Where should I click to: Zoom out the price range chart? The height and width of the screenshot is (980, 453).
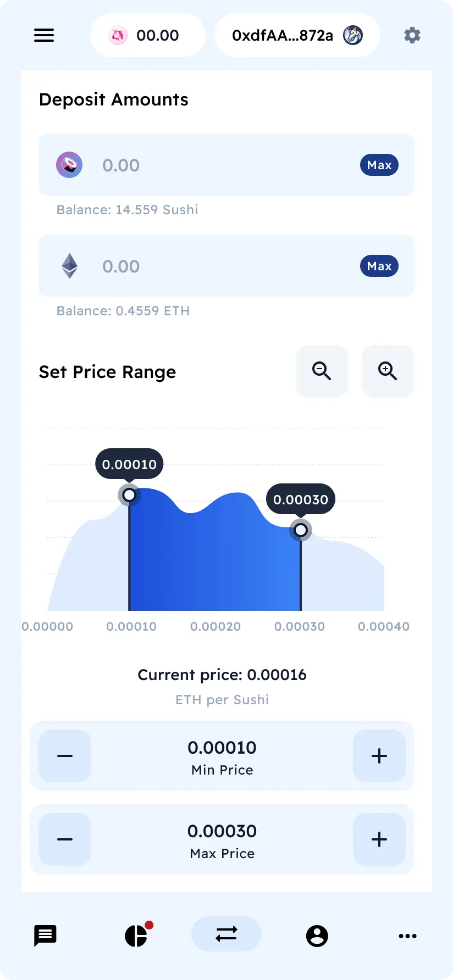322,371
